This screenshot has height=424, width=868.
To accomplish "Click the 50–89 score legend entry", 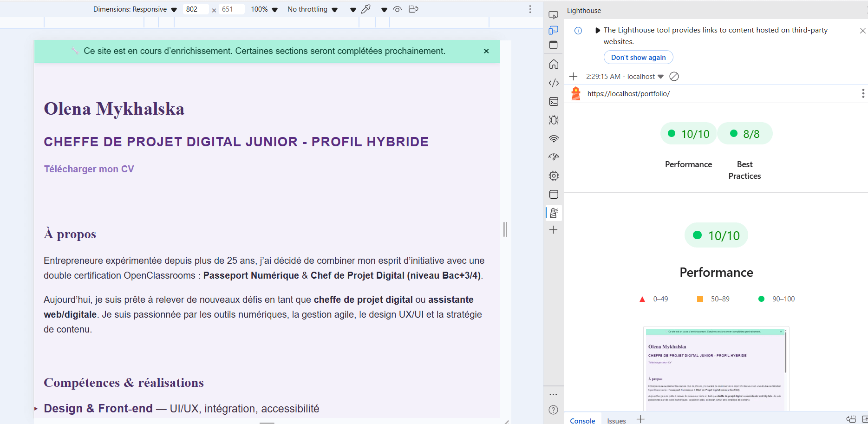I will point(713,299).
